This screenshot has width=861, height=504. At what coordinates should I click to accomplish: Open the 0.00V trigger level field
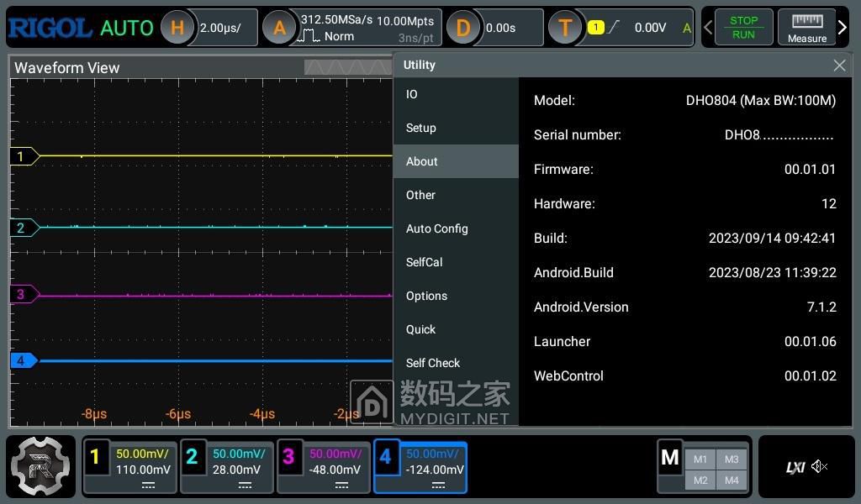650,28
